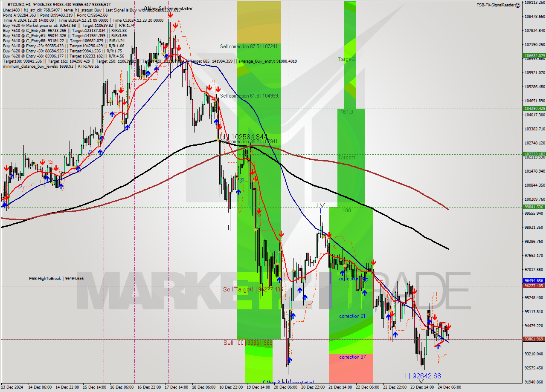Click the Sell correction 61.8 label
546x392 pixels.
250,96
